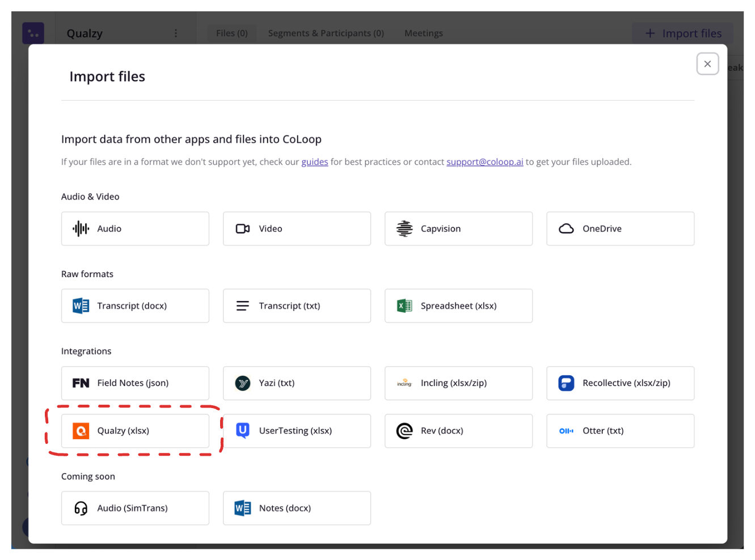Select the Incling (xlsx/zip) integration
The height and width of the screenshot is (560, 755).
point(458,383)
